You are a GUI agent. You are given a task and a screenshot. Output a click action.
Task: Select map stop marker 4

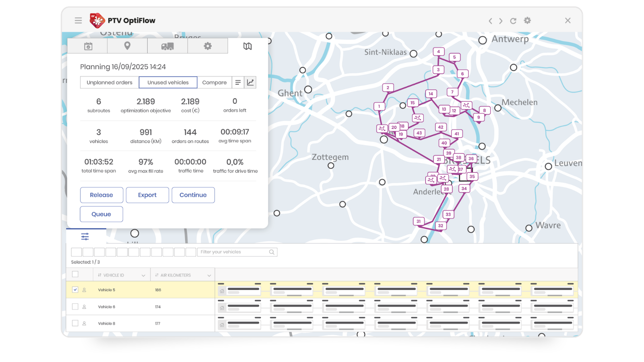[439, 51]
